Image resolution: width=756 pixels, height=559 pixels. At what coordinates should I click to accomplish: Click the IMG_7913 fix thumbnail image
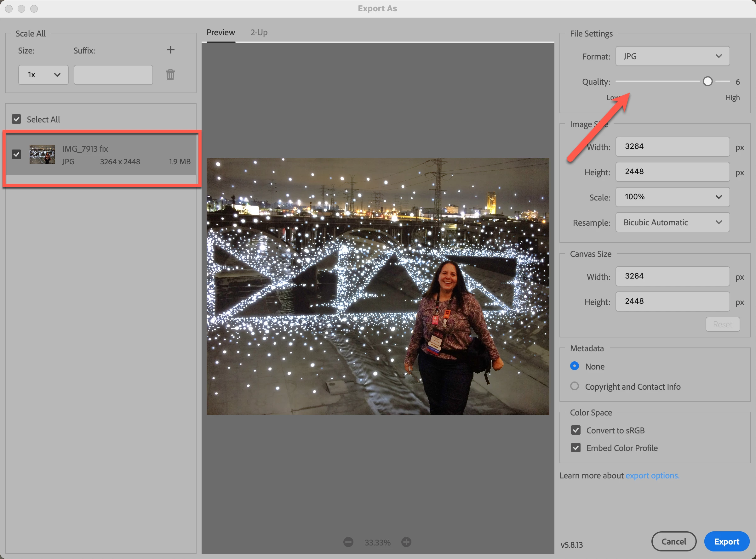[42, 154]
